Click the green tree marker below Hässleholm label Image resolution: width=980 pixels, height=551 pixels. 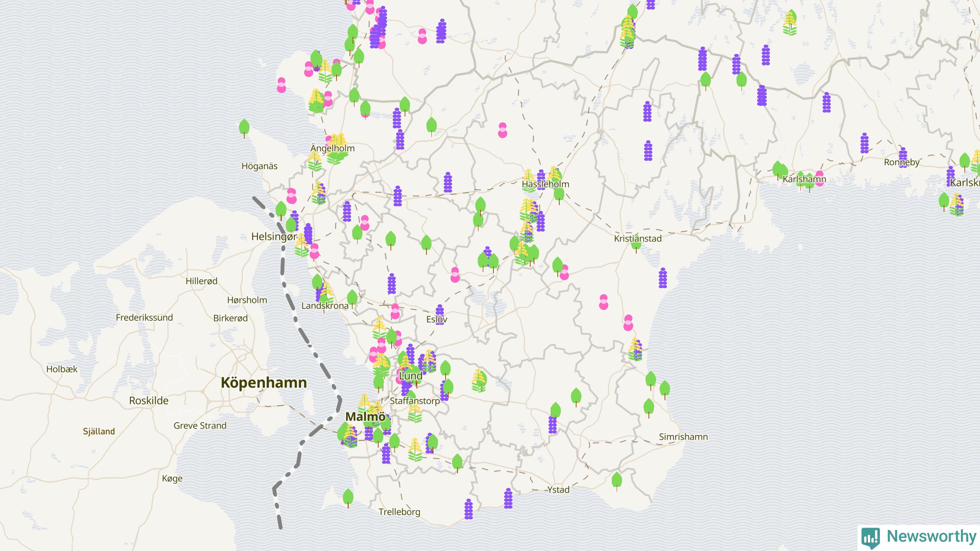(559, 195)
